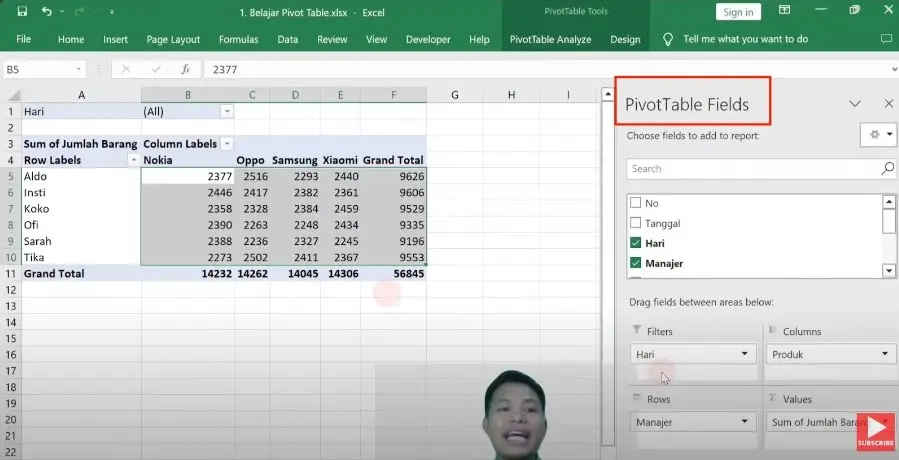Click the red Subscribe play button
The image size is (899, 460).
[875, 431]
